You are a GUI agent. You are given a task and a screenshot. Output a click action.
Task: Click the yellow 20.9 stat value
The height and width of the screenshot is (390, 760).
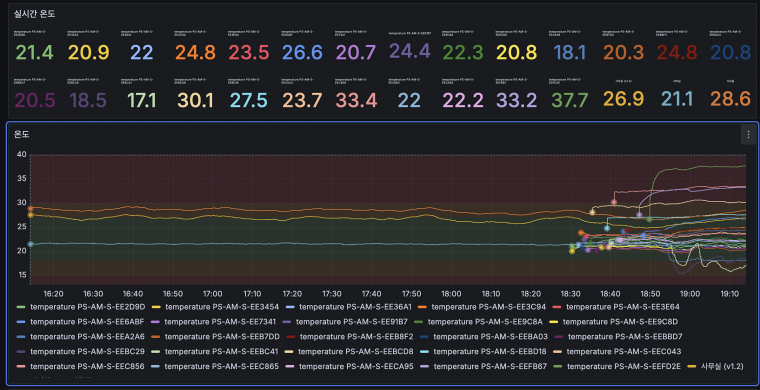(x=88, y=52)
